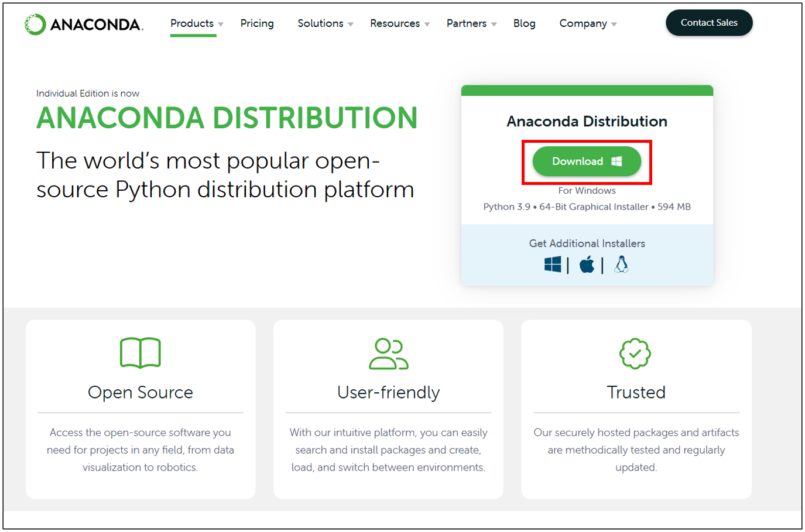Open the Solutions menu
Image resolution: width=805 pixels, height=532 pixels.
[320, 23]
